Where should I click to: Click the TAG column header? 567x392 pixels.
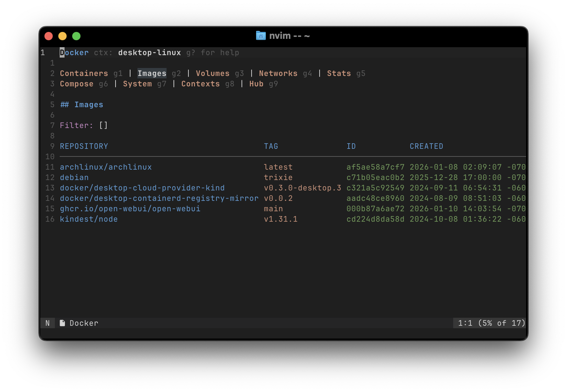[x=271, y=146]
